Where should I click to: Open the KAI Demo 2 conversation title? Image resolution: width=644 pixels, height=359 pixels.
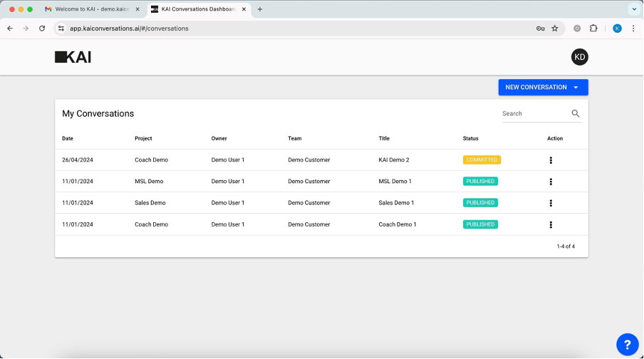coord(393,160)
